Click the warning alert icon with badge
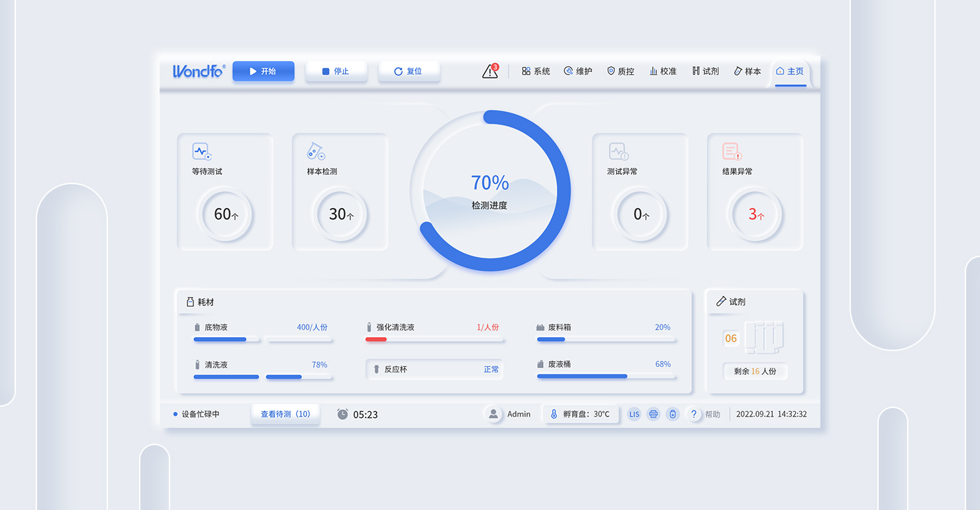This screenshot has width=980, height=510. 490,72
